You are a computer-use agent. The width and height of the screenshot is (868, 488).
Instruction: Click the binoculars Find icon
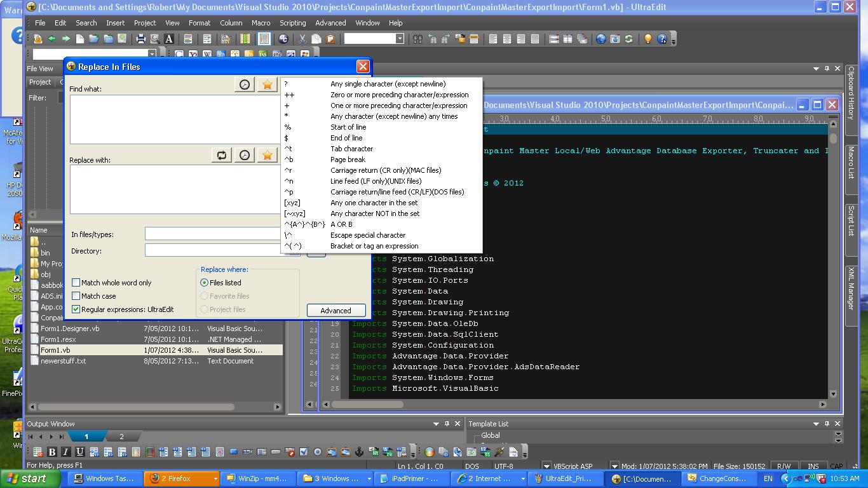(417, 39)
